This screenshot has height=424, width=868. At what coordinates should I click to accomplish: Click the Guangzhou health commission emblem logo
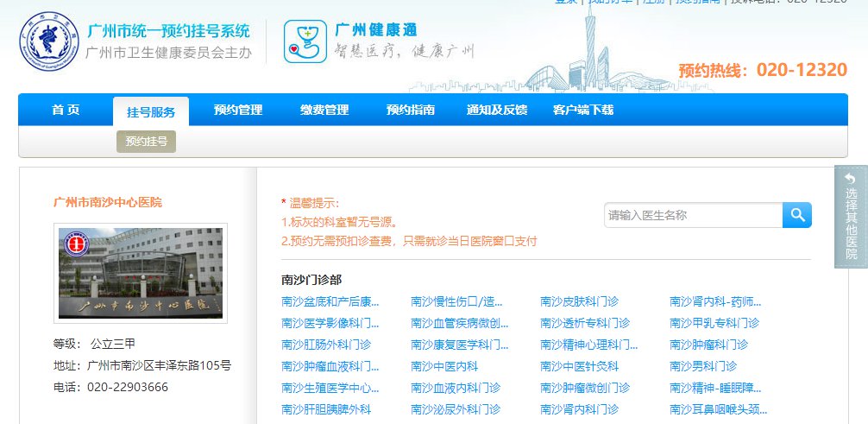[x=48, y=41]
